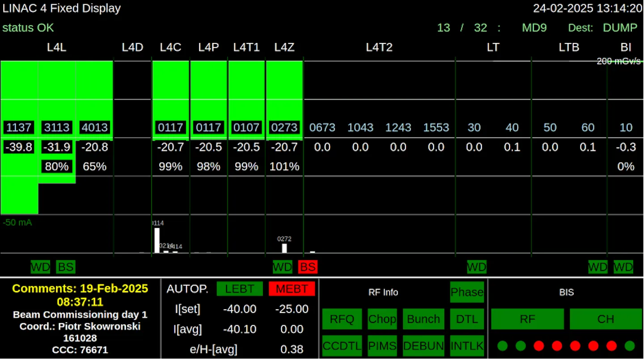Click the Coord.: Piotr Skowronski line
Image resolution: width=644 pixels, height=360 pixels.
click(80, 327)
